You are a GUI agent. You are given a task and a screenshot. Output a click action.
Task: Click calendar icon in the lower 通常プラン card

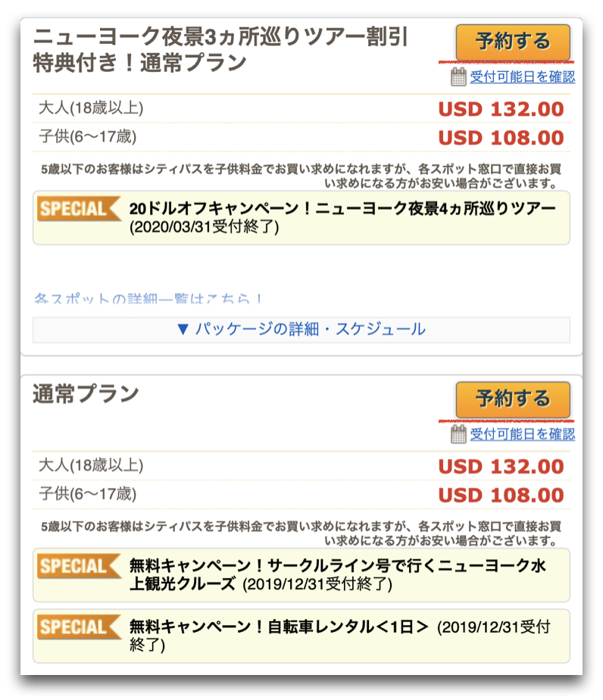tap(458, 434)
